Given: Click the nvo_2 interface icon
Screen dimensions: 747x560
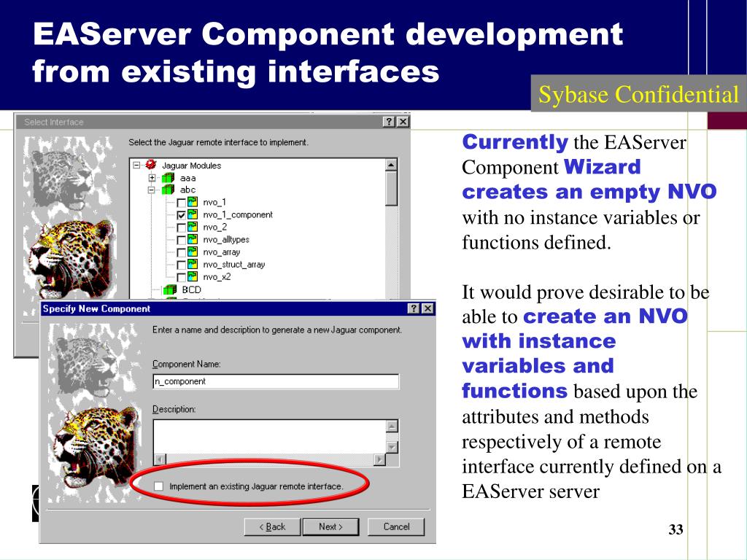Looking at the screenshot, I should (193, 227).
